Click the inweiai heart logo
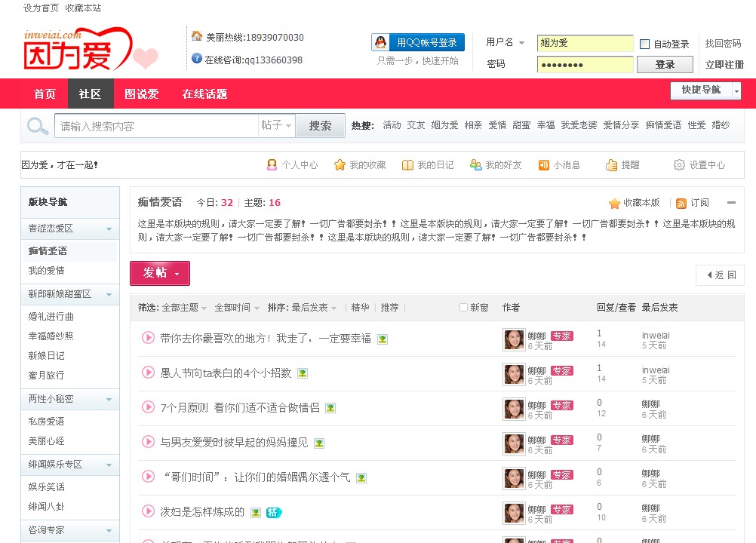This screenshot has width=756, height=543. 90,49
